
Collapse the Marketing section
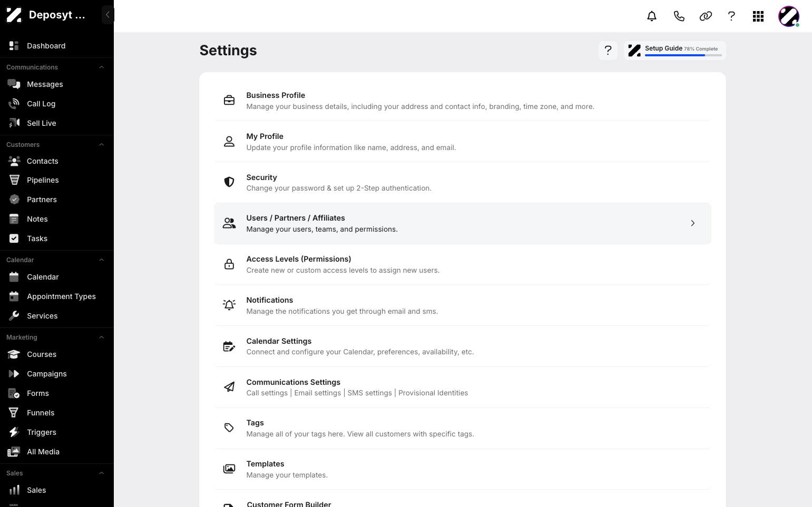(x=102, y=337)
